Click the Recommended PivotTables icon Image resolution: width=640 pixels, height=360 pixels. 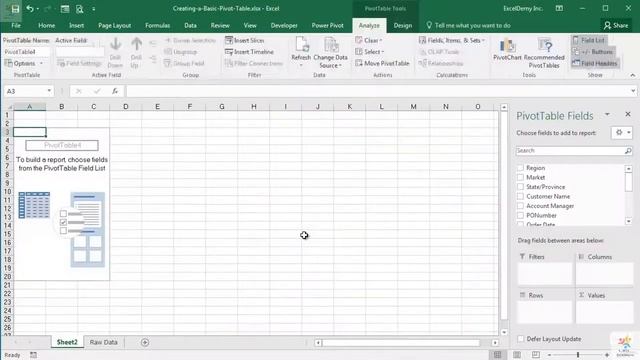coord(544,45)
